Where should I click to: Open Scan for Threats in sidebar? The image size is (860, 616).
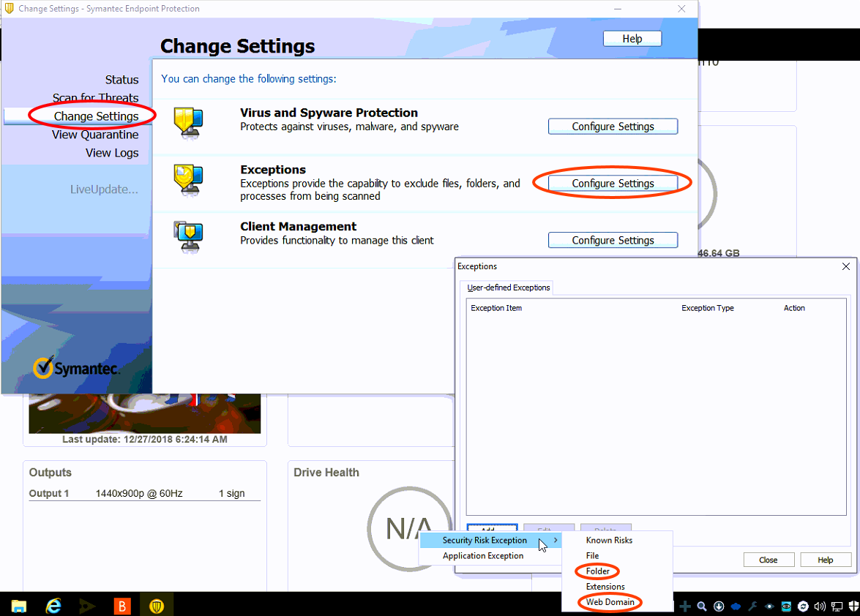[x=95, y=98]
